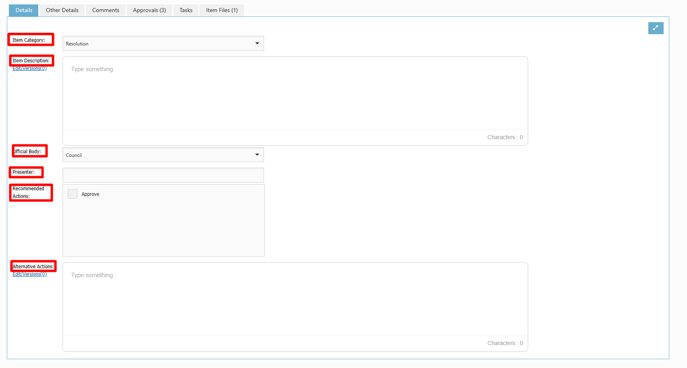687x368 pixels.
Task: Switch to the Details tab
Action: pyautogui.click(x=24, y=10)
